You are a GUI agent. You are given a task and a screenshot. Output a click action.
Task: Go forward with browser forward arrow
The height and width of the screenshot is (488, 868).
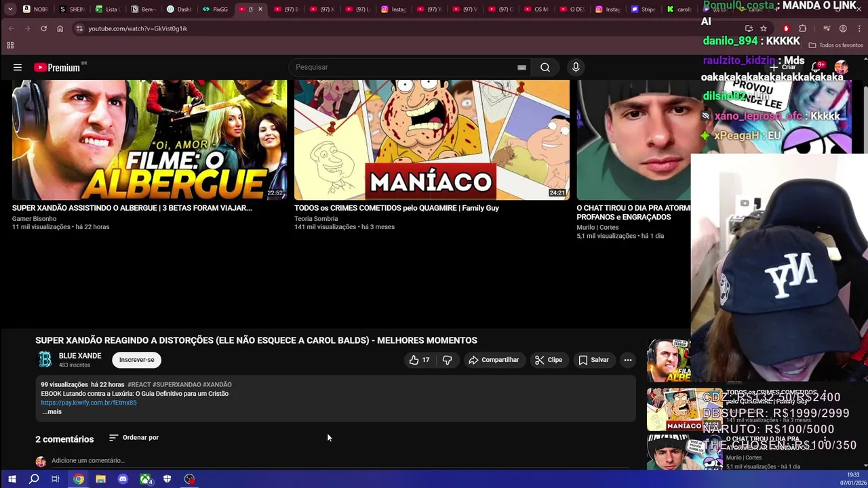[x=27, y=28]
